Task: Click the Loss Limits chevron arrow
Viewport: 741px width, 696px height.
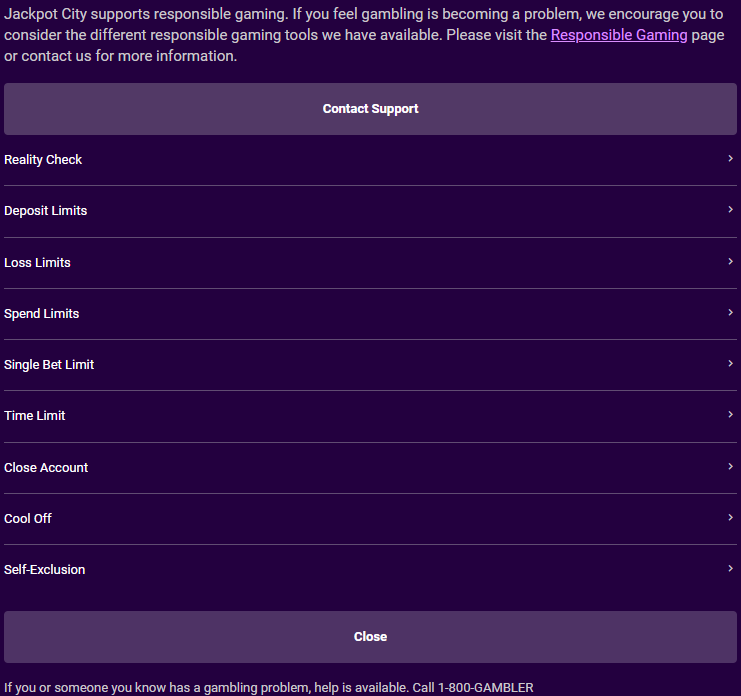Action: pos(730,262)
